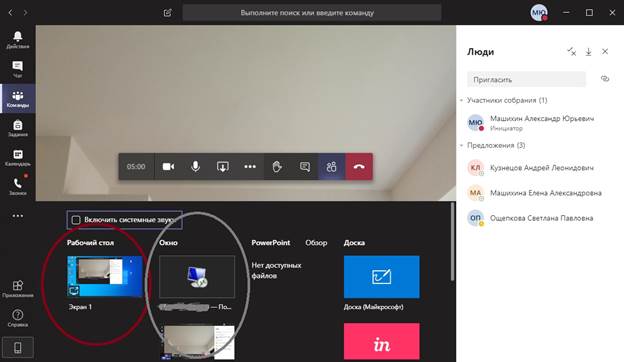
Task: Open Help (Справка) in the sidebar
Action: 18,318
